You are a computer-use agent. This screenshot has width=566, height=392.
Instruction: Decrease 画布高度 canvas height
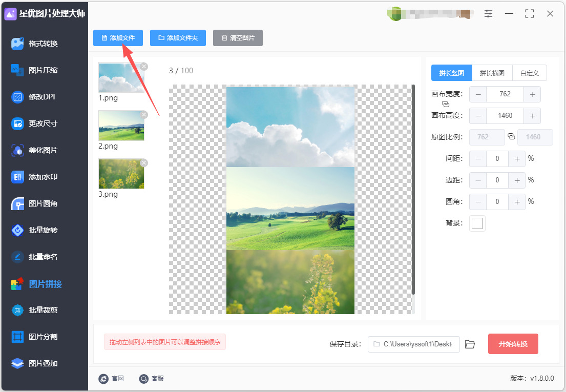pos(478,116)
